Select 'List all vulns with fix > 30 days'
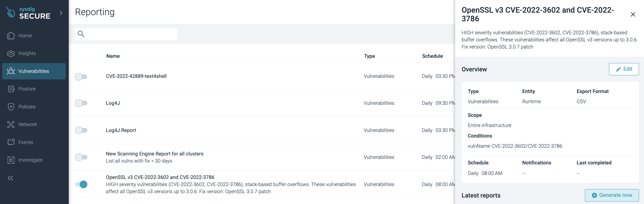The image size is (644, 204). 139,161
